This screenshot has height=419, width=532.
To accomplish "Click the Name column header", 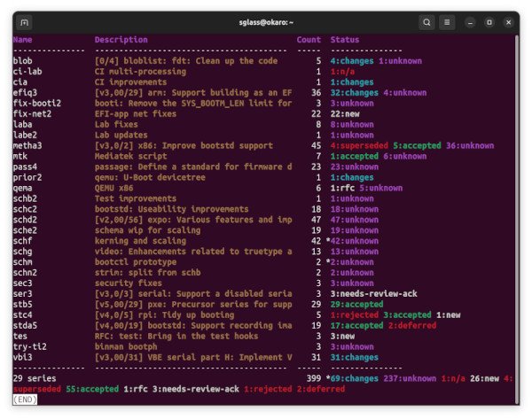I will coord(23,40).
